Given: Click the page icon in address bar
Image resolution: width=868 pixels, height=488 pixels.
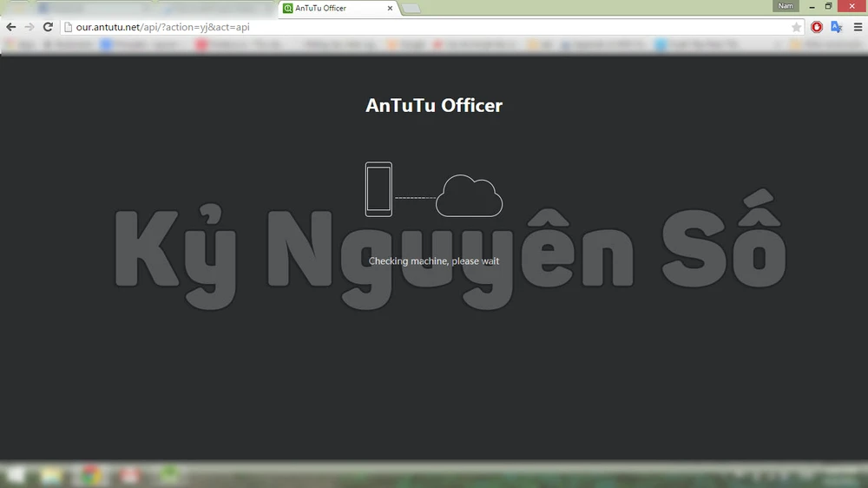Looking at the screenshot, I should (x=68, y=27).
